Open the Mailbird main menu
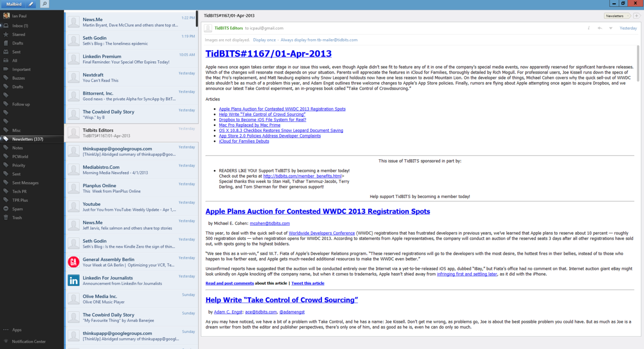Image resolution: width=644 pixels, height=349 pixels. click(x=14, y=4)
